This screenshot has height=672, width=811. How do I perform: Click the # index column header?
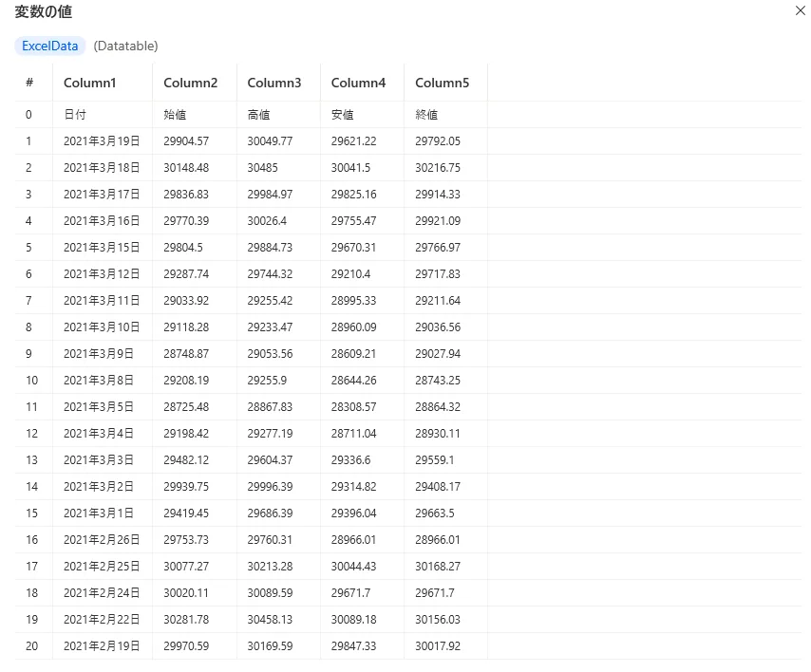[x=29, y=83]
